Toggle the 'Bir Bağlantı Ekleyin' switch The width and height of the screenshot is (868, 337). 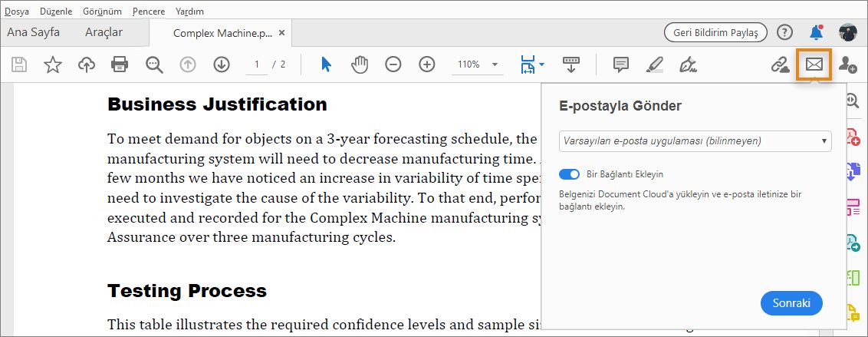click(569, 174)
